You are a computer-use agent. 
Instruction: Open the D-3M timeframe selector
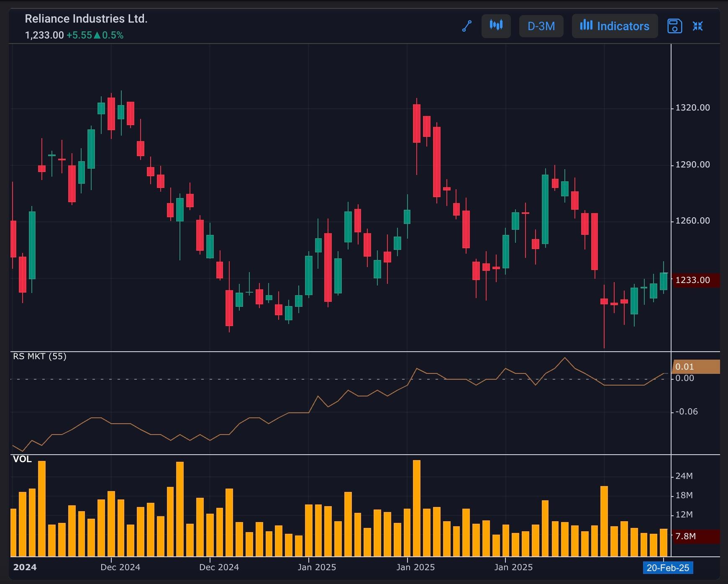tap(541, 26)
